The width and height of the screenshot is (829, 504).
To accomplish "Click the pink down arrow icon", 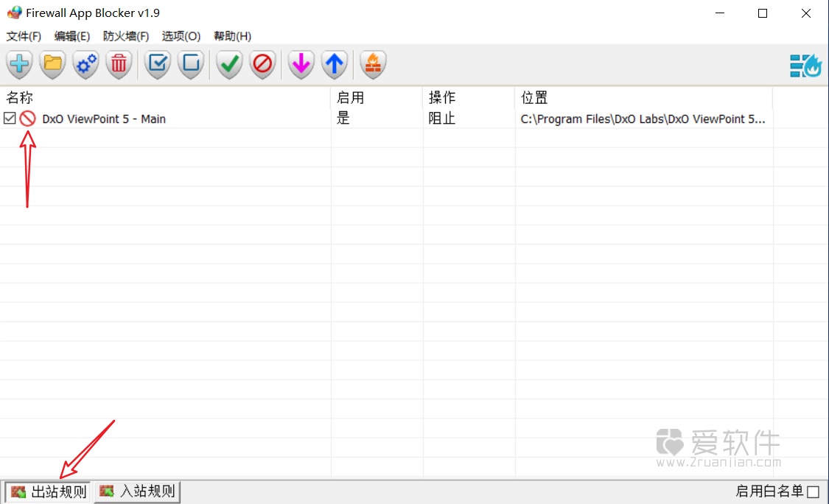I will tap(301, 64).
